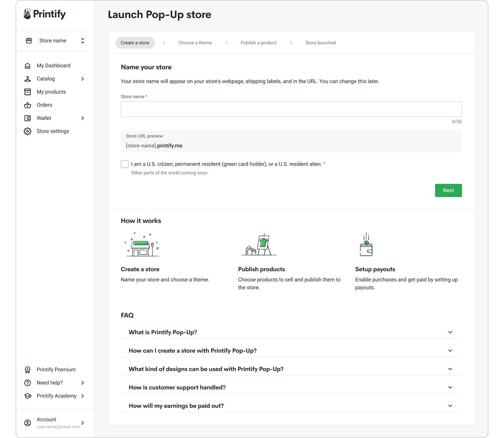
Task: Click the Printify Academy graduation cap icon
Action: coord(28,396)
